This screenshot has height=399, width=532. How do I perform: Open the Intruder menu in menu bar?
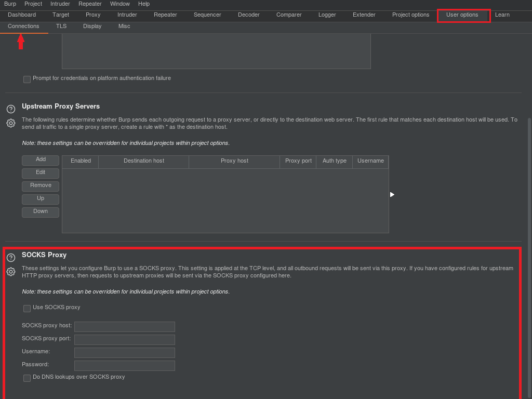(60, 4)
